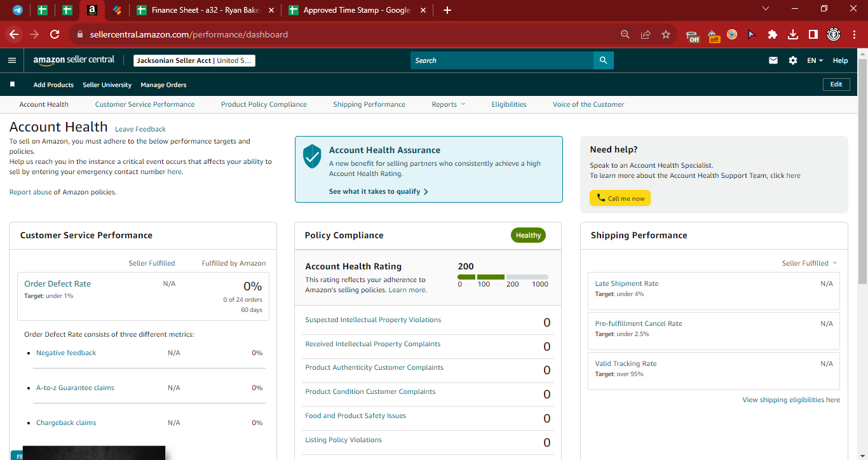Click the Account Health Assurance shield icon

[x=312, y=156]
